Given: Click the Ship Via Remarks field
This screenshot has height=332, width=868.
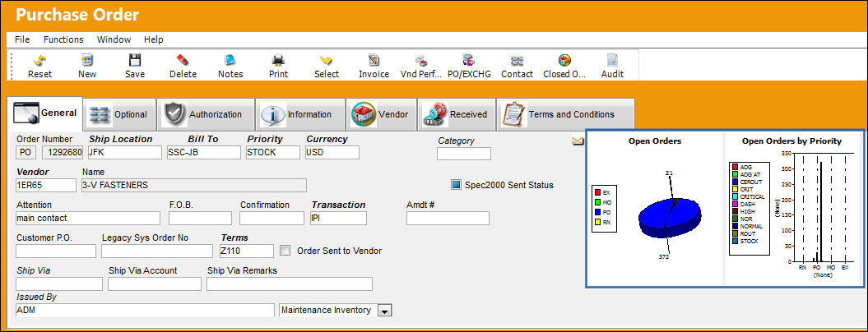Looking at the screenshot, I should (x=290, y=284).
